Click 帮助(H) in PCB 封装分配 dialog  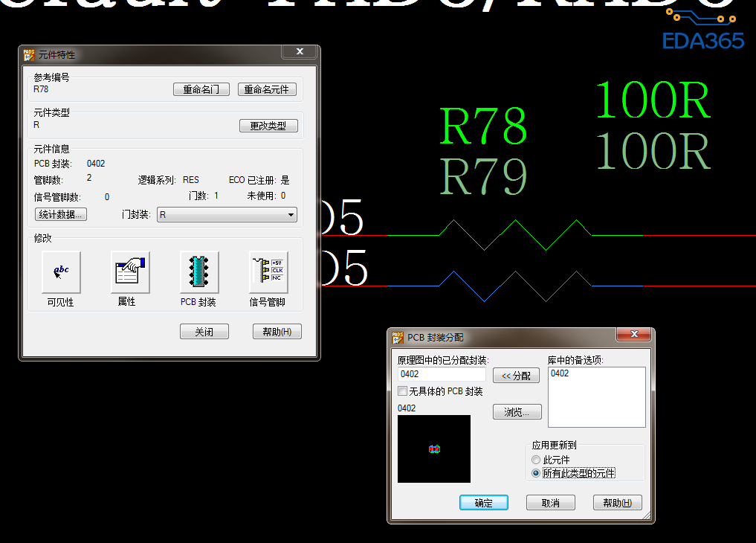pos(618,503)
